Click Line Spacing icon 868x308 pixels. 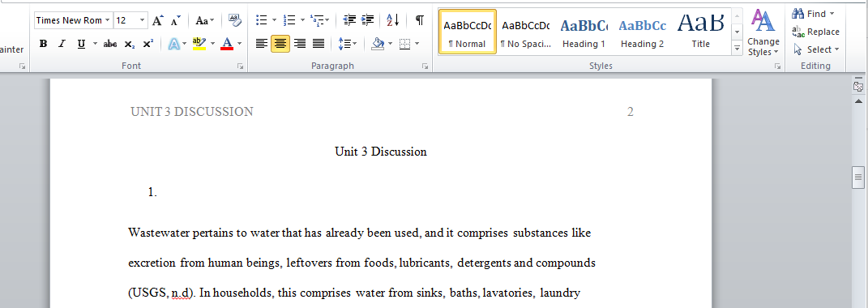pos(344,44)
